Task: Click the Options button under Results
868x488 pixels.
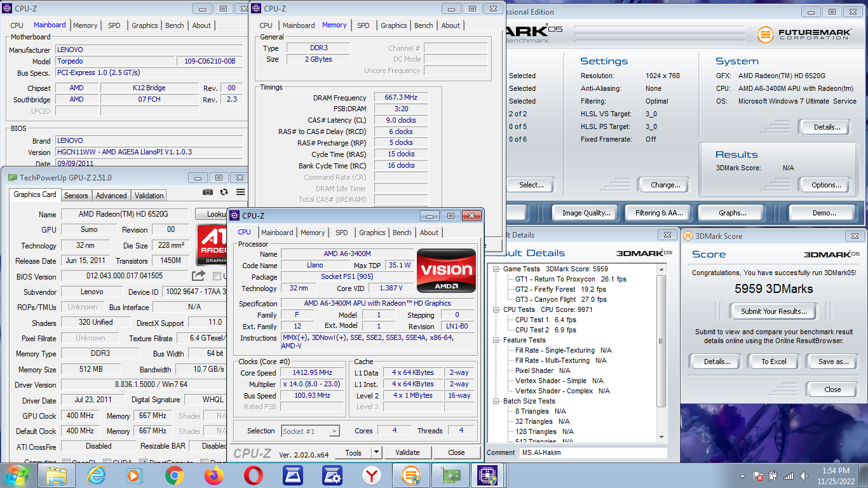Action: tap(826, 185)
